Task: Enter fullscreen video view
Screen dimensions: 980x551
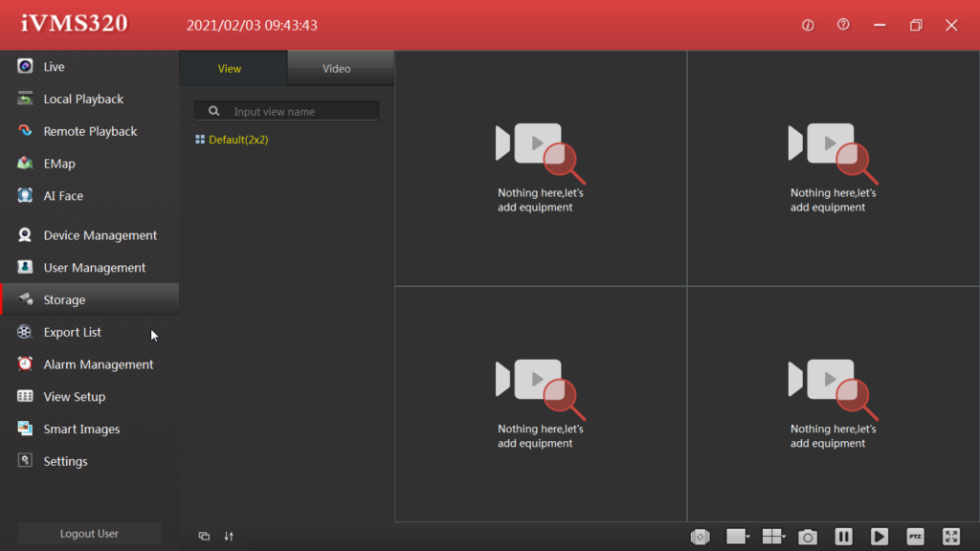Action: coord(950,537)
